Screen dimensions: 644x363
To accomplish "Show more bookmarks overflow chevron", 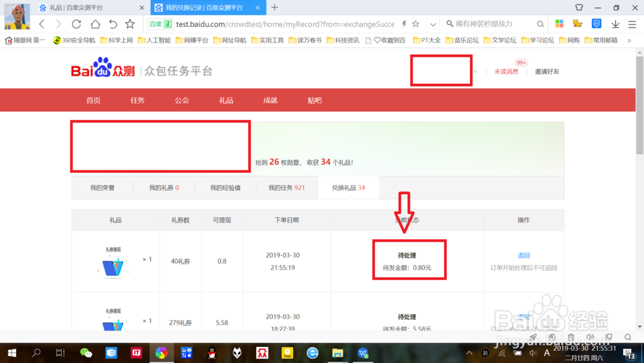I will point(629,40).
